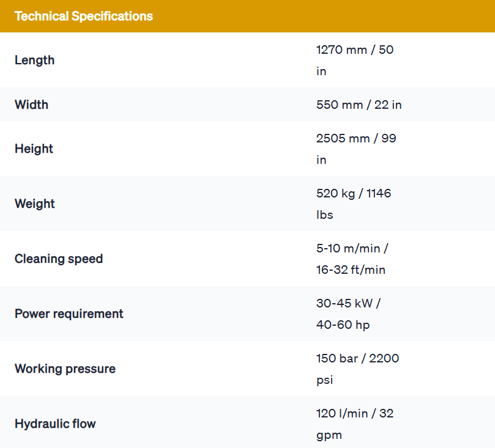495x448 pixels.
Task: Select the 120 l/min / 32 flow text
Action: tap(354, 414)
